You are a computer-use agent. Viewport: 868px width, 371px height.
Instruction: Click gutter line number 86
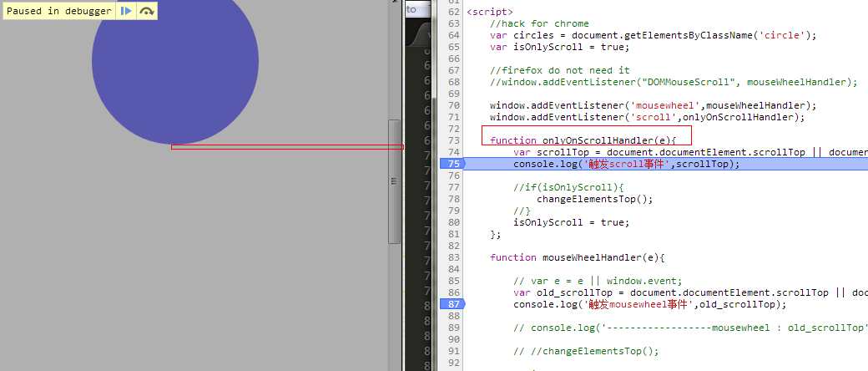point(453,293)
